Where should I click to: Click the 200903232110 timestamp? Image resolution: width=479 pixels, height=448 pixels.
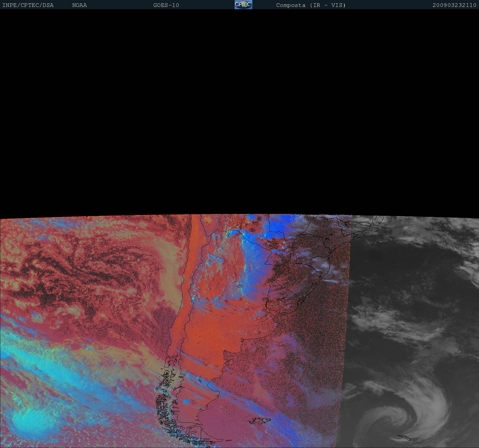[454, 5]
